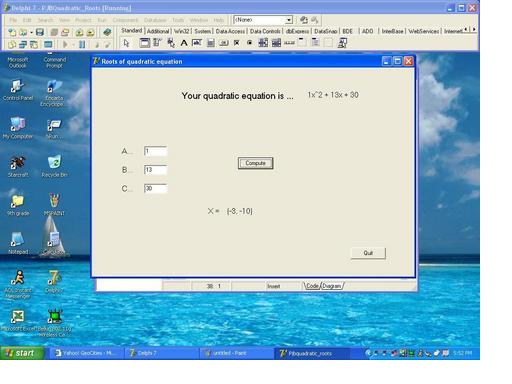Expand the dropdown arrow next to Run icon
This screenshot has width=512, height=384.
(73, 44)
